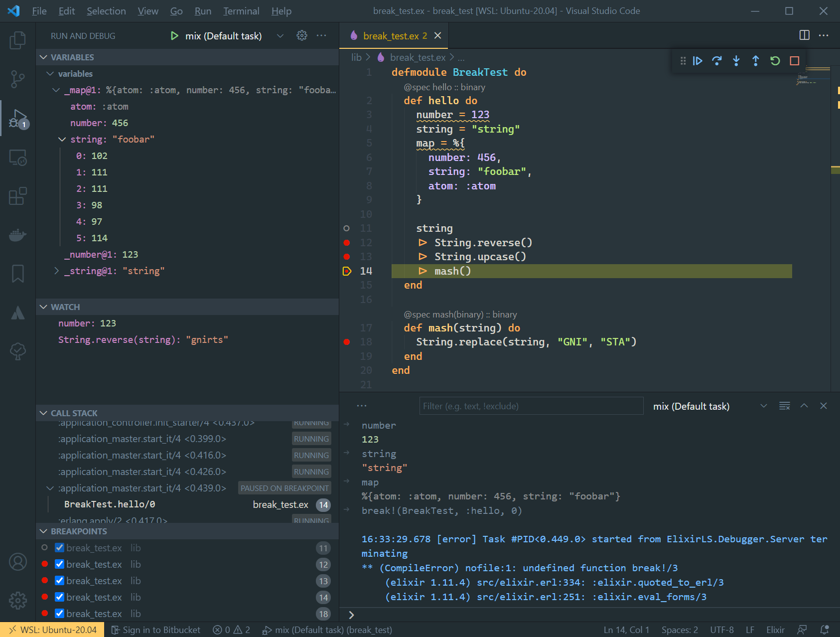Start debugging with the green play button
Viewport: 840px width, 637px height.
pos(174,36)
